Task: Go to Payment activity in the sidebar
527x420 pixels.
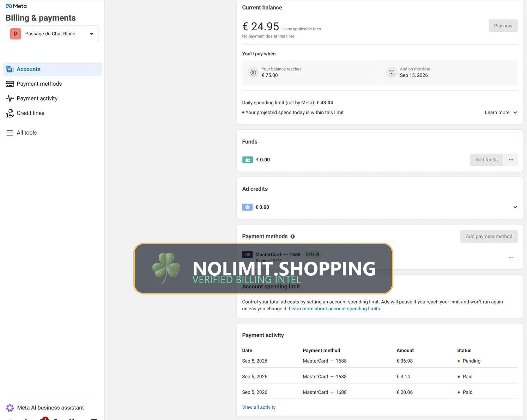Action: coord(52,98)
